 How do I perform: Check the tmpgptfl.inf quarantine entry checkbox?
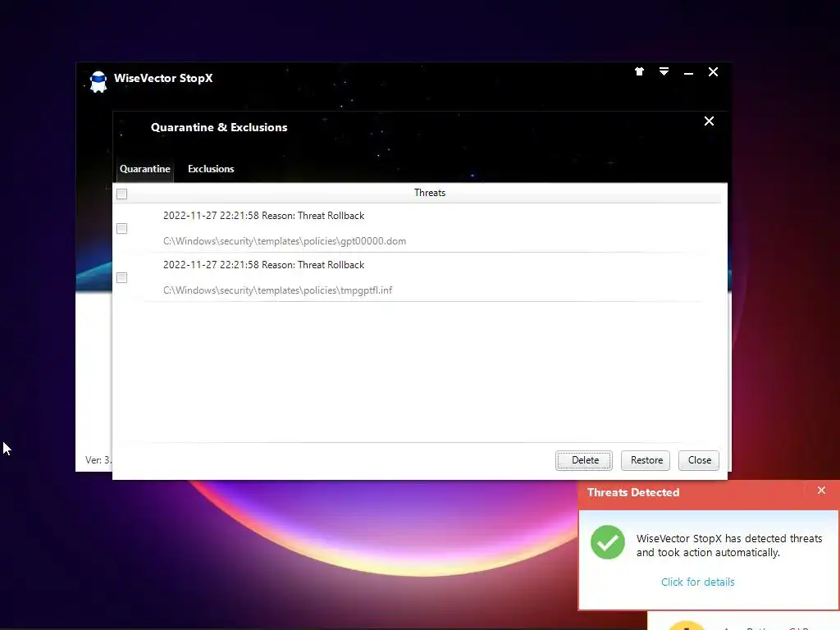121,277
